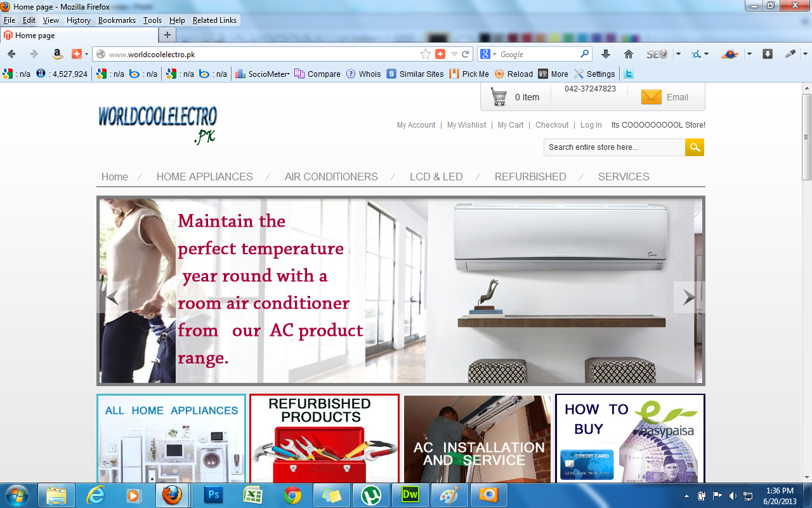Expand the dropdown arrow beside the eyedropper icon

click(x=804, y=54)
